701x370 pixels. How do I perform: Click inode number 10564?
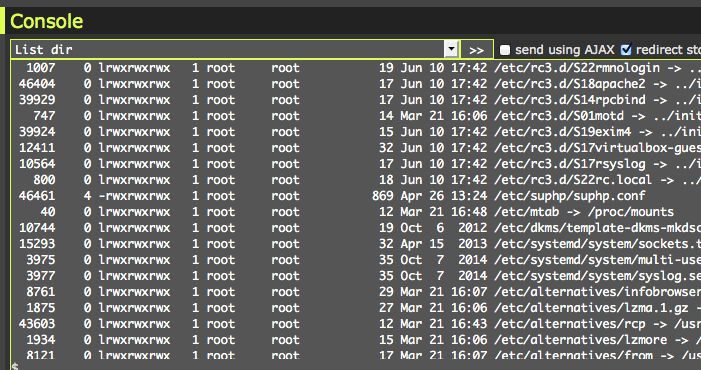37,164
